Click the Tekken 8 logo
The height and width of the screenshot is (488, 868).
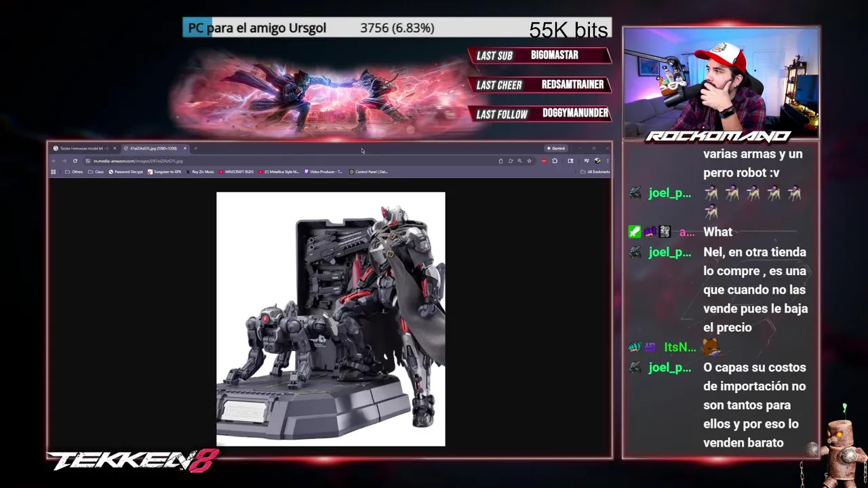coord(133,461)
